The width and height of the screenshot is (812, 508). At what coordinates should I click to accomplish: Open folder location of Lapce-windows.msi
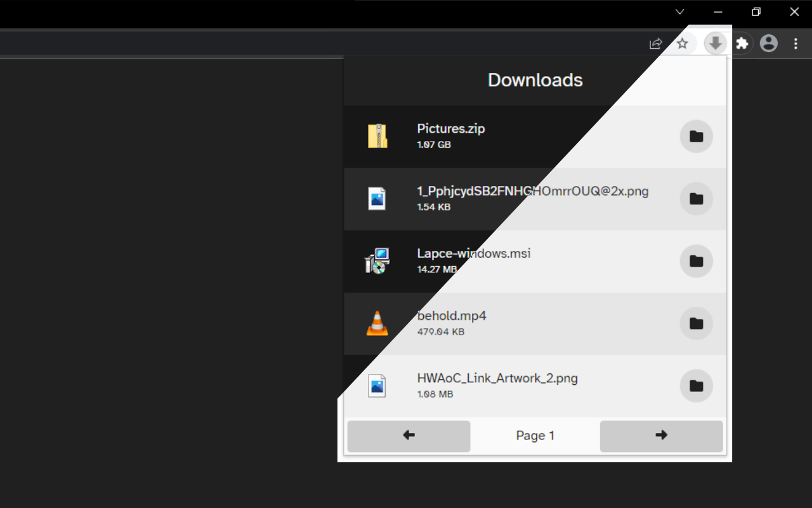[696, 261]
